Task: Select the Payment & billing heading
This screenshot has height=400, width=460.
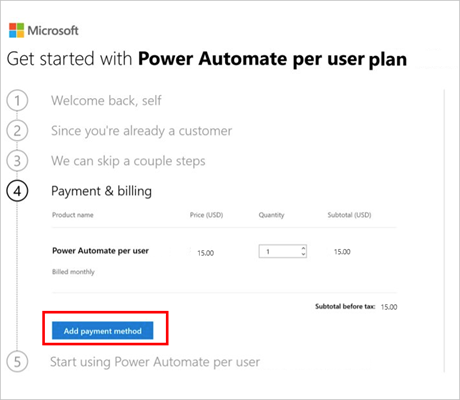Action: 101,191
